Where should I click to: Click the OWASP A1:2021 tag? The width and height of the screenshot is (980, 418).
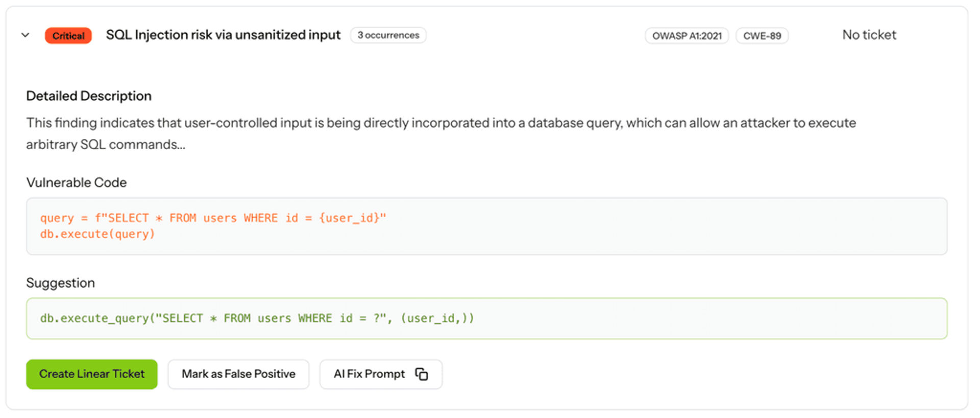pyautogui.click(x=687, y=36)
